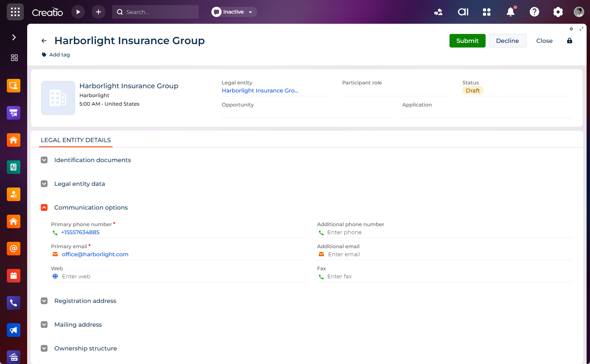The width and height of the screenshot is (590, 364).
Task: Expand the Ownership structure section
Action: (44, 348)
